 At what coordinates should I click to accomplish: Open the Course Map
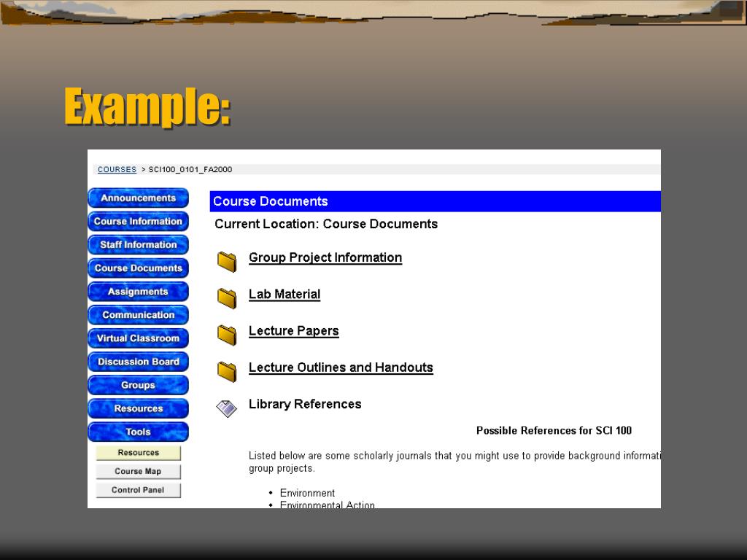point(138,472)
